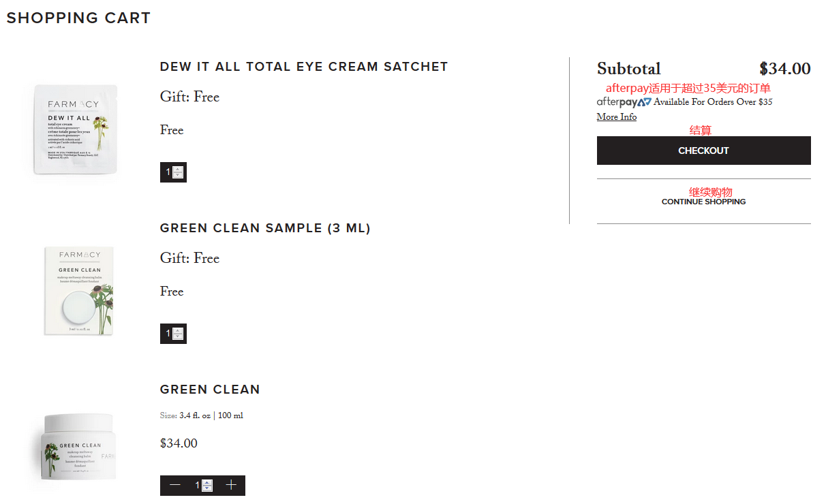This screenshot has height=504, width=826.
Task: Open the Green Clean product title
Action: (210, 390)
